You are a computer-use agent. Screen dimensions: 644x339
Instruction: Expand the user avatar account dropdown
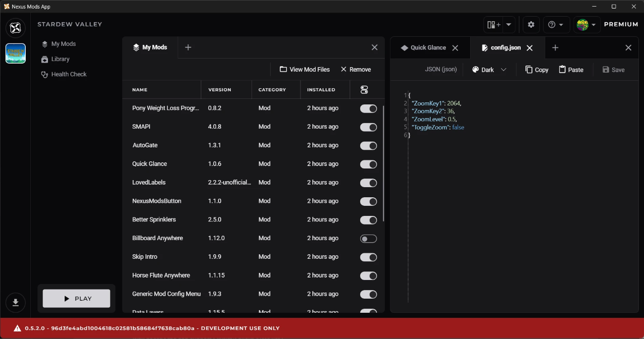point(586,25)
